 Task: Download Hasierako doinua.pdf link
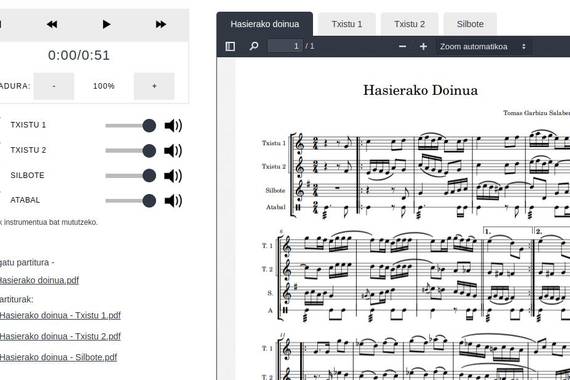(x=39, y=280)
